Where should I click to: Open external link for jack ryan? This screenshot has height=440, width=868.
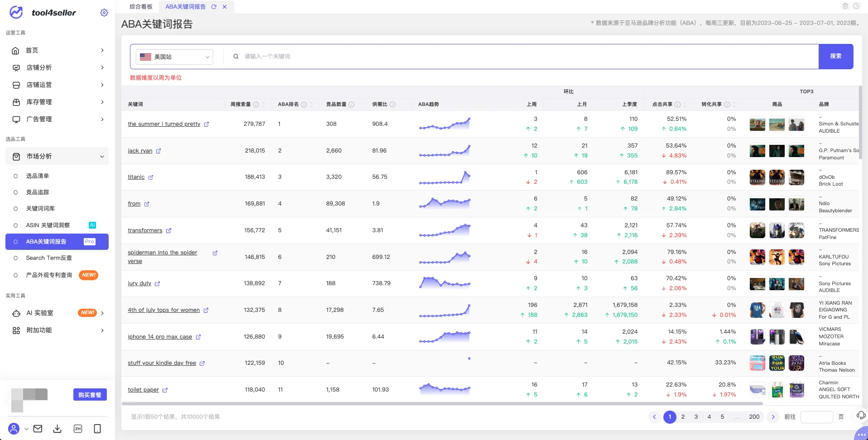point(158,151)
